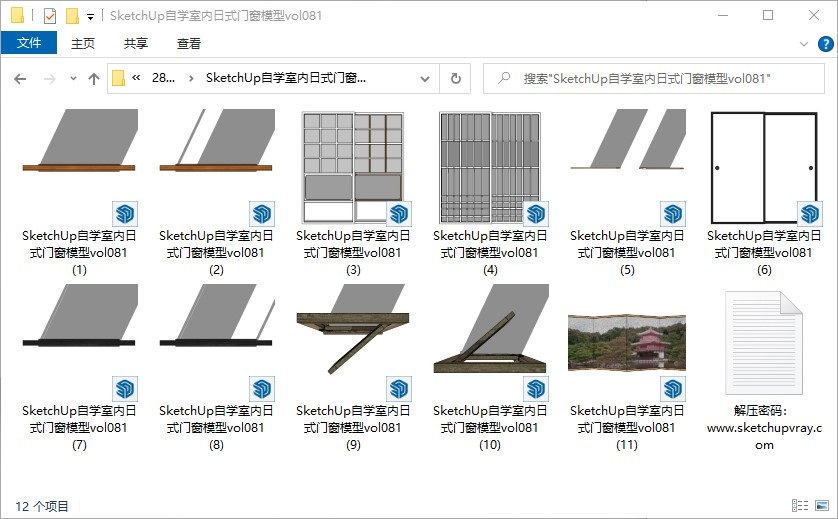The image size is (838, 519).
Task: Select the 解压密码 text file icon
Action: click(764, 343)
